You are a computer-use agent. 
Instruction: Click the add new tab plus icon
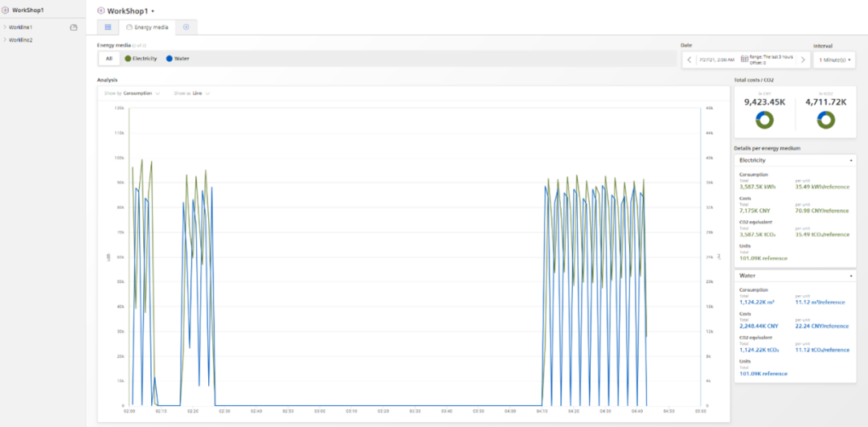click(186, 27)
